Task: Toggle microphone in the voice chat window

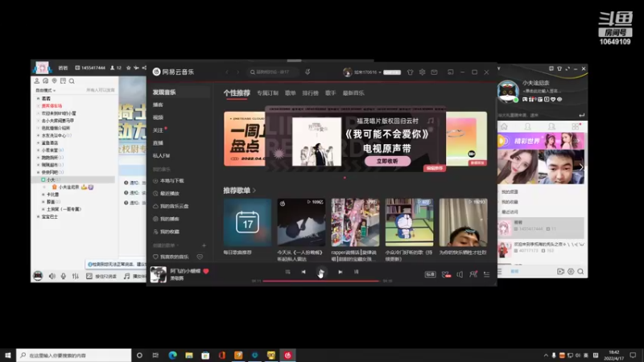Action: pyautogui.click(x=64, y=276)
